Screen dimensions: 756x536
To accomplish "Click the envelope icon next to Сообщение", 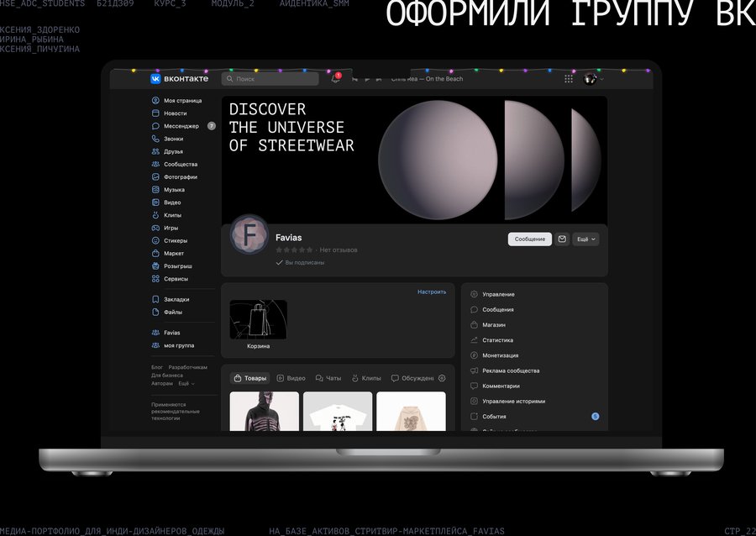I will (562, 239).
